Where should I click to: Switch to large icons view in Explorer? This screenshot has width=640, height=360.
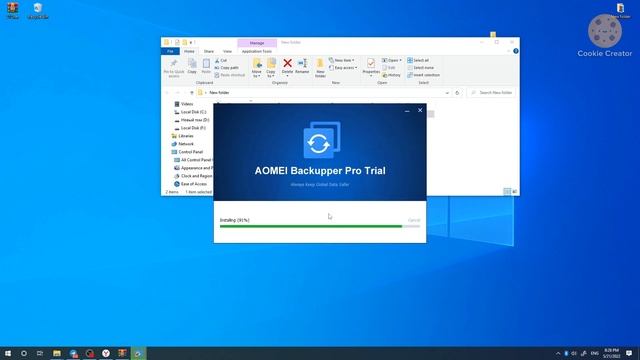pyautogui.click(x=514, y=191)
